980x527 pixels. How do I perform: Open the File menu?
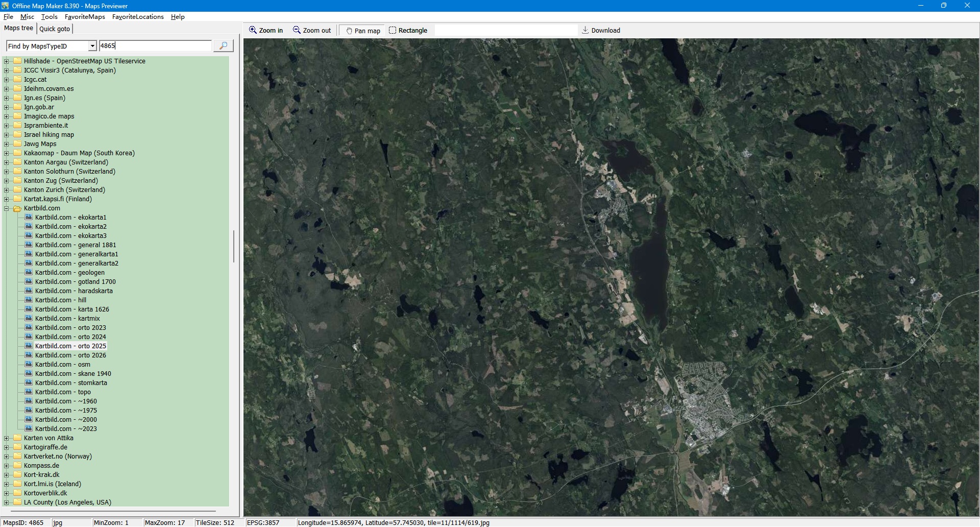pos(8,17)
